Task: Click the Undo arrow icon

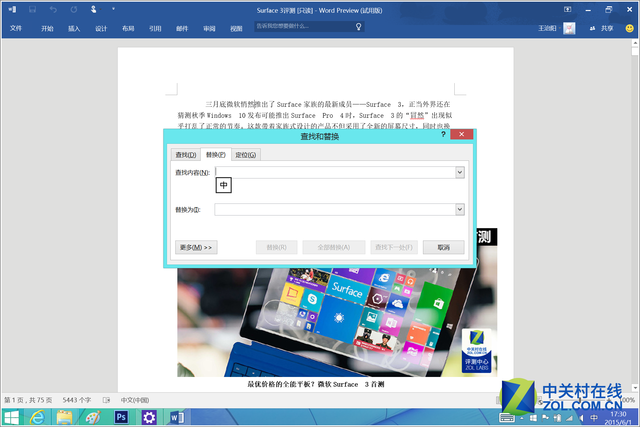Action: pyautogui.click(x=53, y=9)
